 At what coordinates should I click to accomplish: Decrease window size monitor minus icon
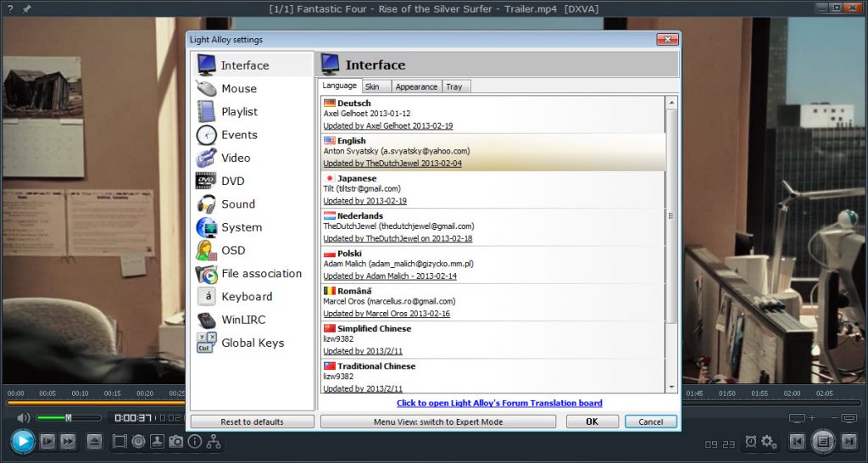click(845, 418)
